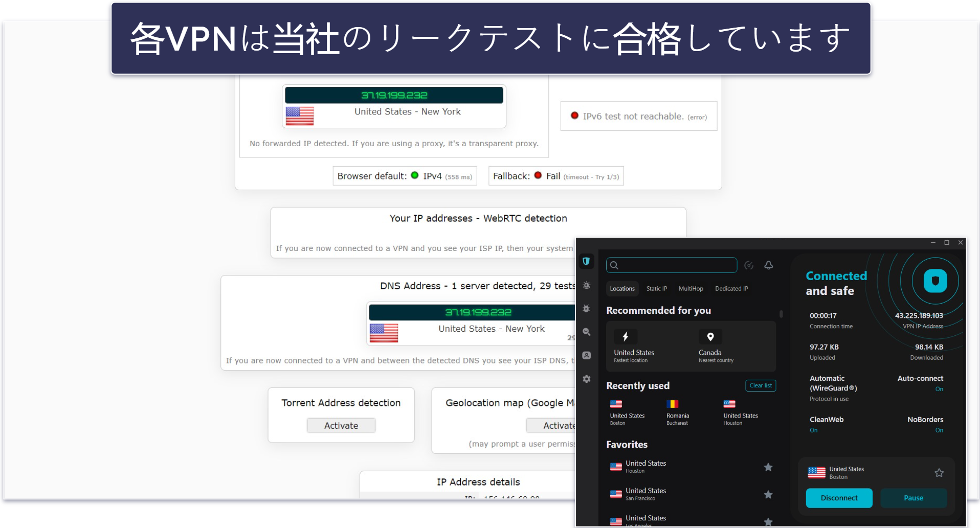The width and height of the screenshot is (980, 528).
Task: Open the Alert sidebar icon
Action: coord(587,285)
